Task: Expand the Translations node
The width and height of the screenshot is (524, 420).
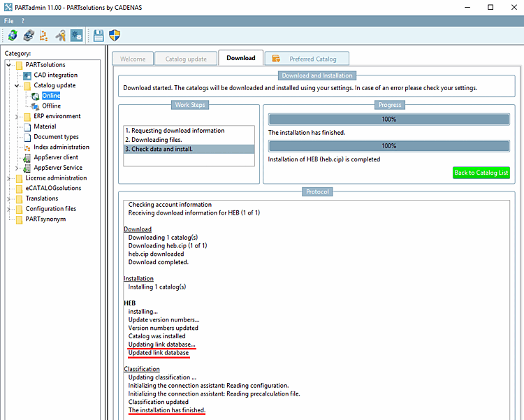Action: pos(9,198)
